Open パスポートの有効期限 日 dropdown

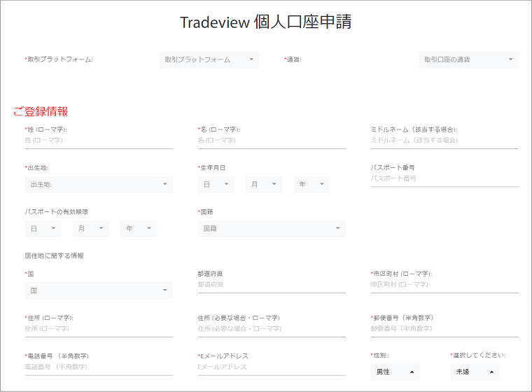(x=43, y=228)
